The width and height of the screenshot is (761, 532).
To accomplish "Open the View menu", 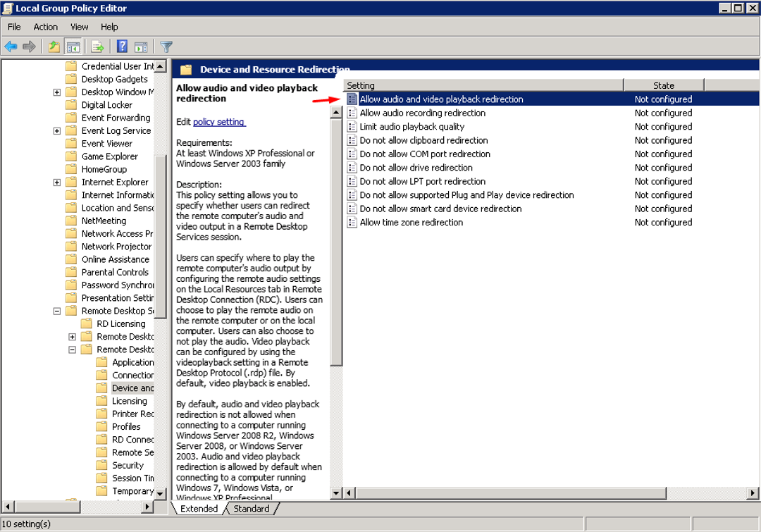I will pos(80,27).
